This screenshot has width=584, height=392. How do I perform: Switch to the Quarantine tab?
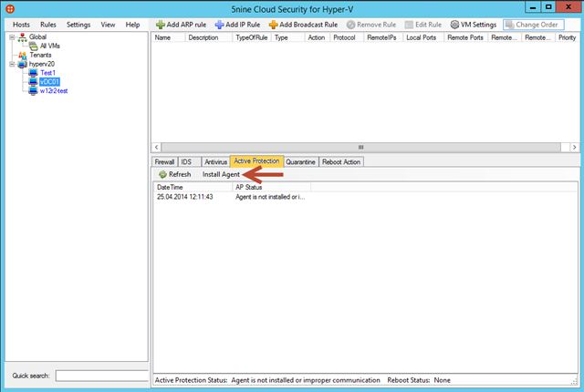click(300, 162)
